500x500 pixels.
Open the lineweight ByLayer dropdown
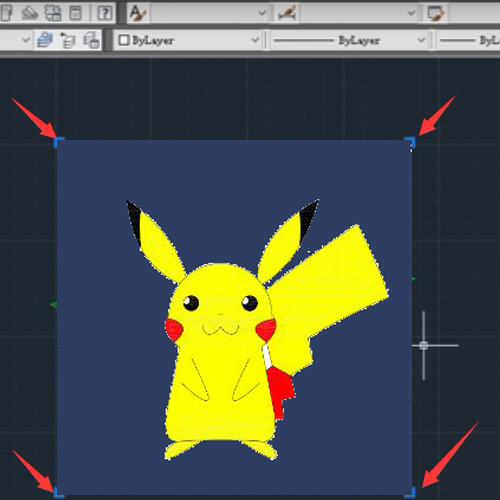click(x=468, y=40)
